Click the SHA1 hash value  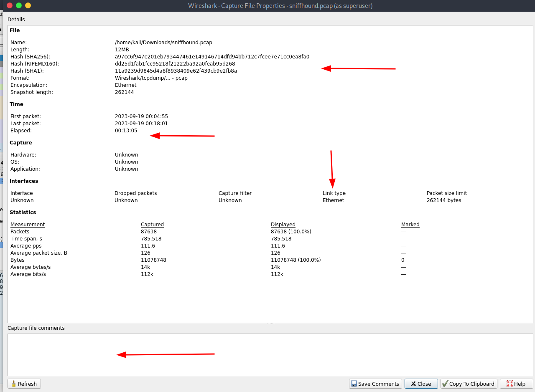pos(176,71)
